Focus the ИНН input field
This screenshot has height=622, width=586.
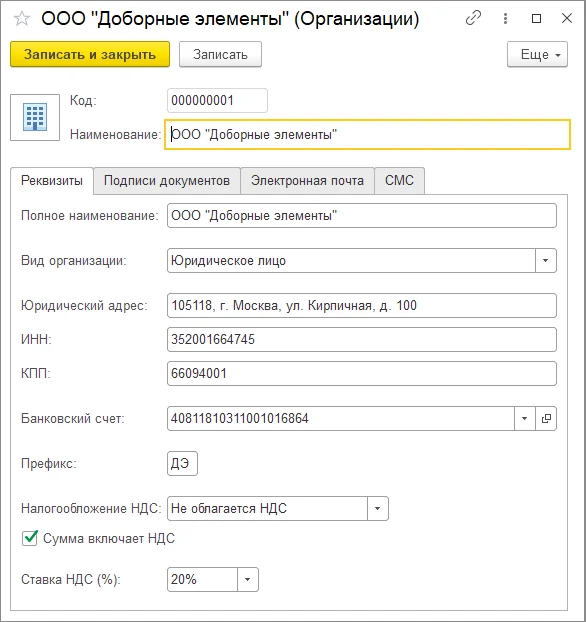(x=362, y=340)
